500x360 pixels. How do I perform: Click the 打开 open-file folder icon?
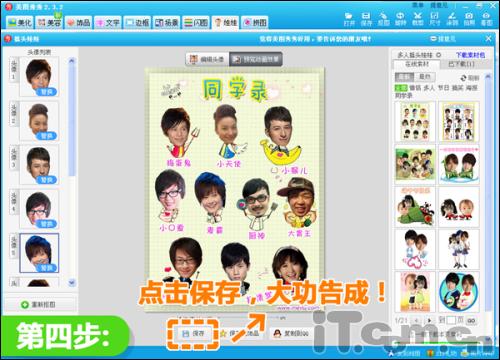(x=349, y=16)
